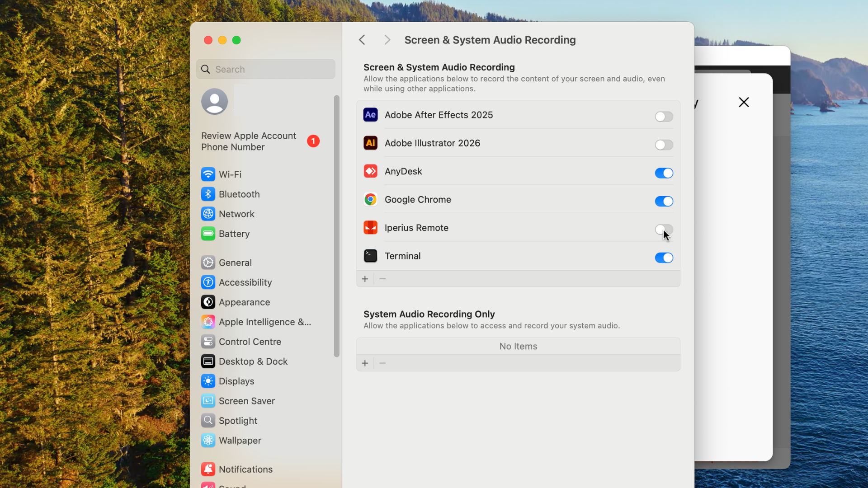Viewport: 868px width, 488px height.
Task: Open Wallpaper settings label
Action: [240, 441]
